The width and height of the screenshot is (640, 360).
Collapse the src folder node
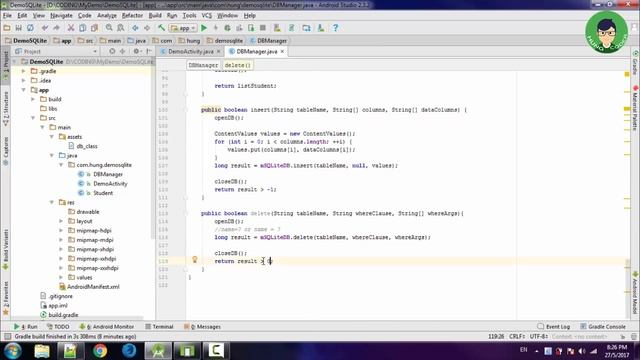coord(33,118)
